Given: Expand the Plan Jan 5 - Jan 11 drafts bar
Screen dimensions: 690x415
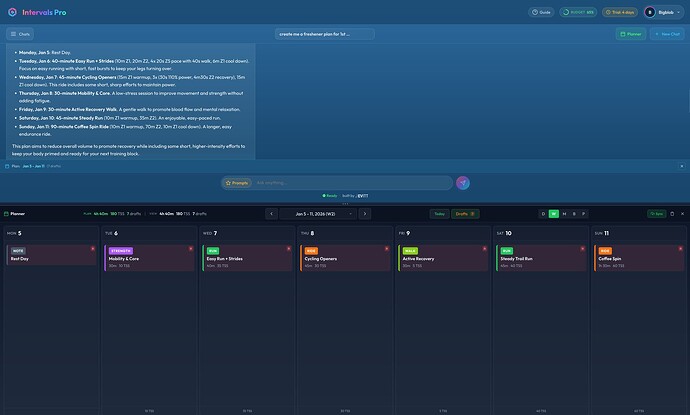Looking at the screenshot, I should click(x=35, y=166).
